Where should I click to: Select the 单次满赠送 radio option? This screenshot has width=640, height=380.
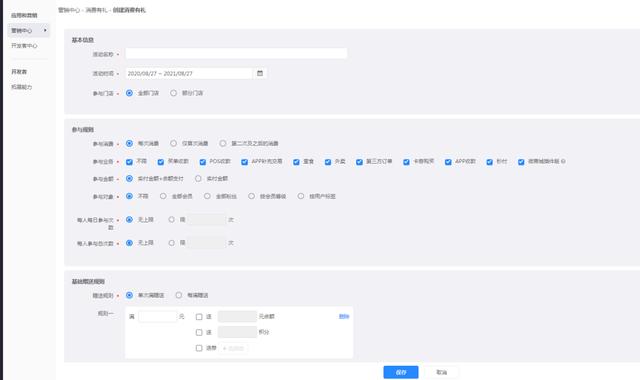pyautogui.click(x=129, y=295)
